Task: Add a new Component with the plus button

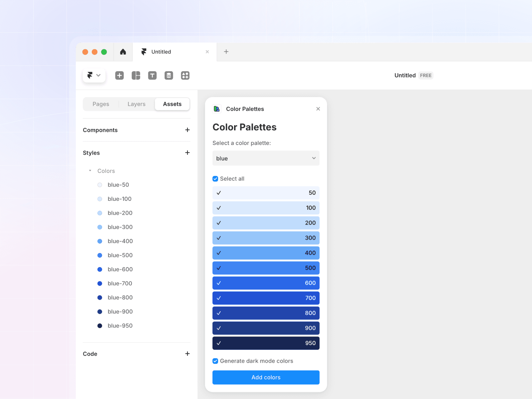Action: pos(188,130)
